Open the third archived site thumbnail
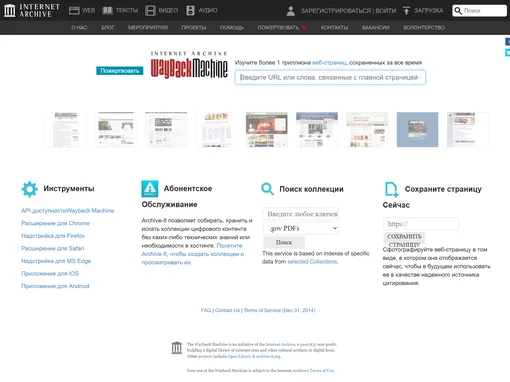 click(166, 130)
